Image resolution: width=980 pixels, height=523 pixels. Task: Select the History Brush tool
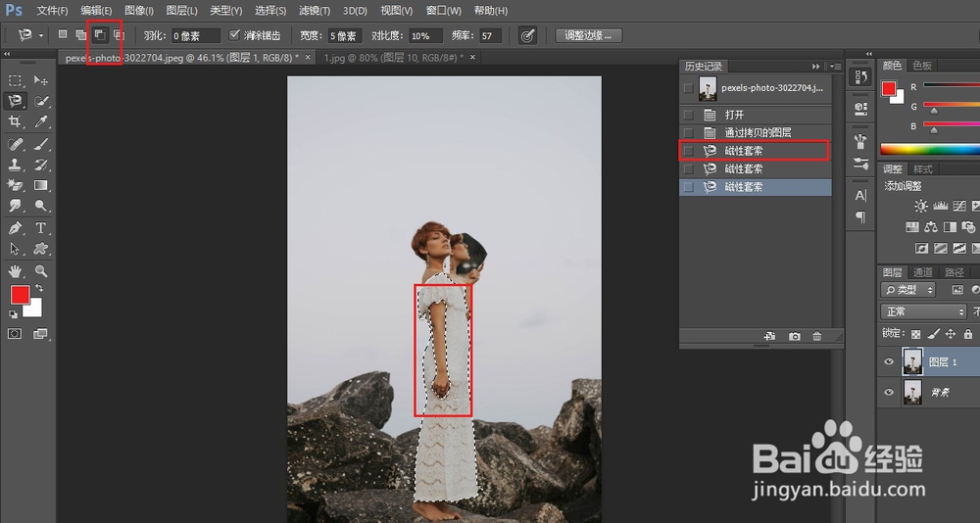click(x=40, y=165)
